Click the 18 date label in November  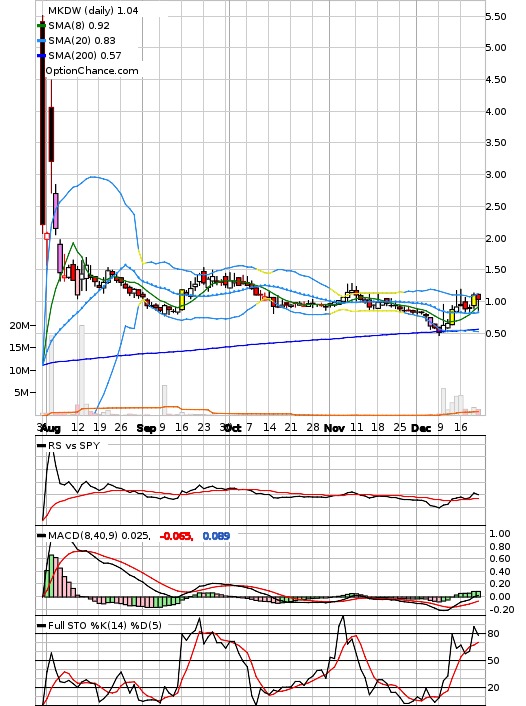click(x=377, y=427)
